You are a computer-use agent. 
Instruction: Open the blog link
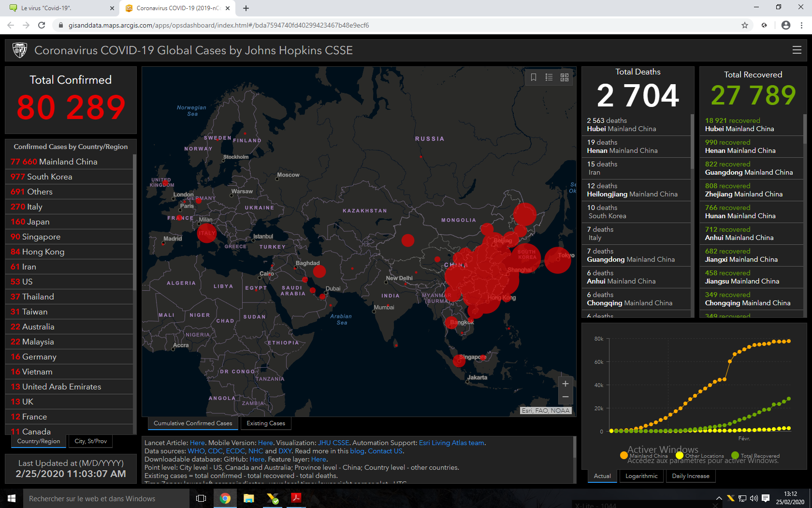(x=357, y=451)
